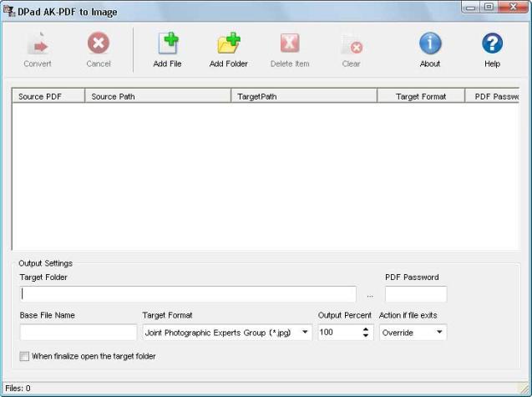Click the 'Output Settings' group label
Image resolution: width=532 pixels, height=397 pixels.
(45, 263)
